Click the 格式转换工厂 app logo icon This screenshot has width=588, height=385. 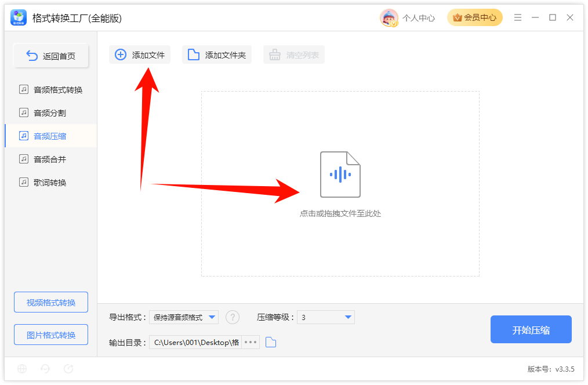[x=19, y=17]
